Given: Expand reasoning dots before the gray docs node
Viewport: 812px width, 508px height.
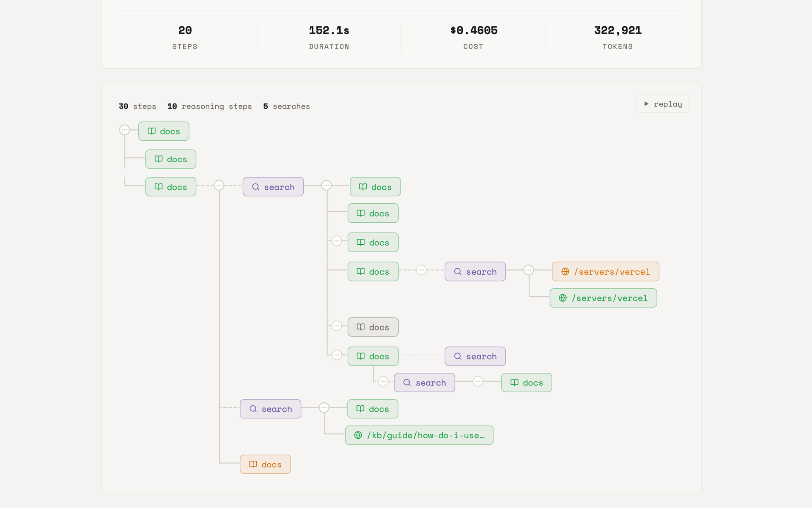Looking at the screenshot, I should tap(337, 326).
